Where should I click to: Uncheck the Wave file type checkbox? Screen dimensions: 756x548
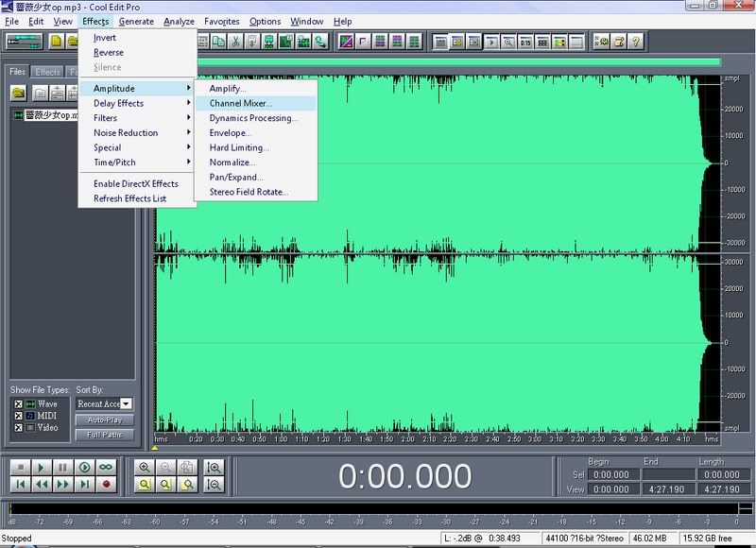point(18,403)
